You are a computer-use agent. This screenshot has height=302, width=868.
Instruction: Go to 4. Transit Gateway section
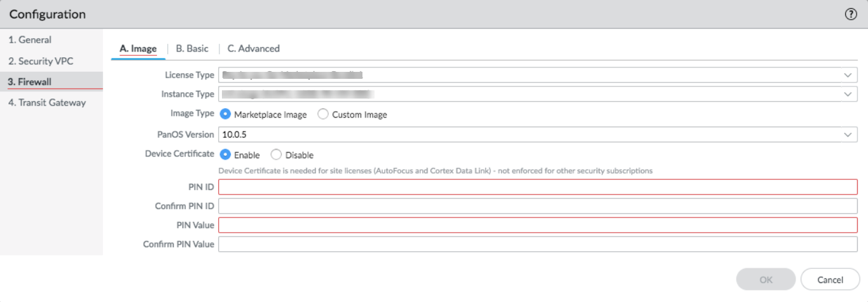pos(47,102)
